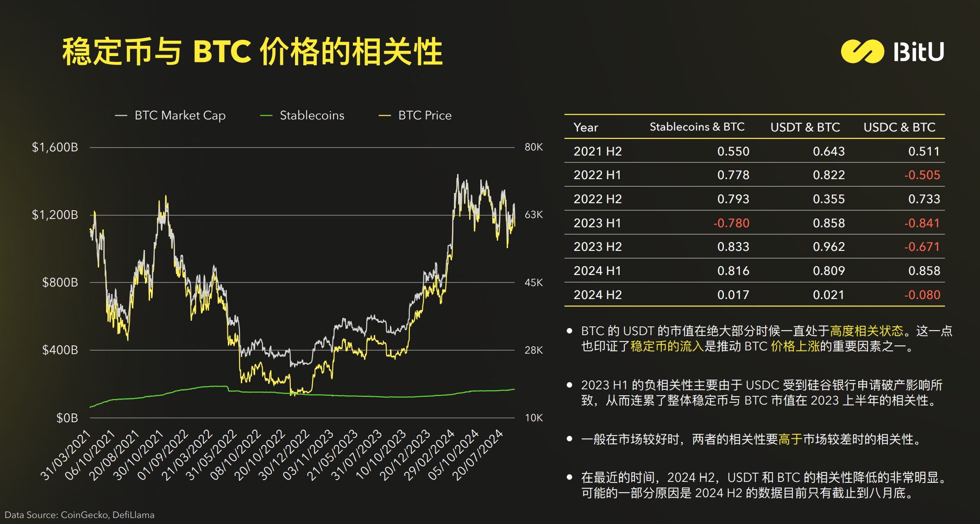Toggle the Stablecoins legend entry
This screenshot has height=524, width=980.
[312, 115]
